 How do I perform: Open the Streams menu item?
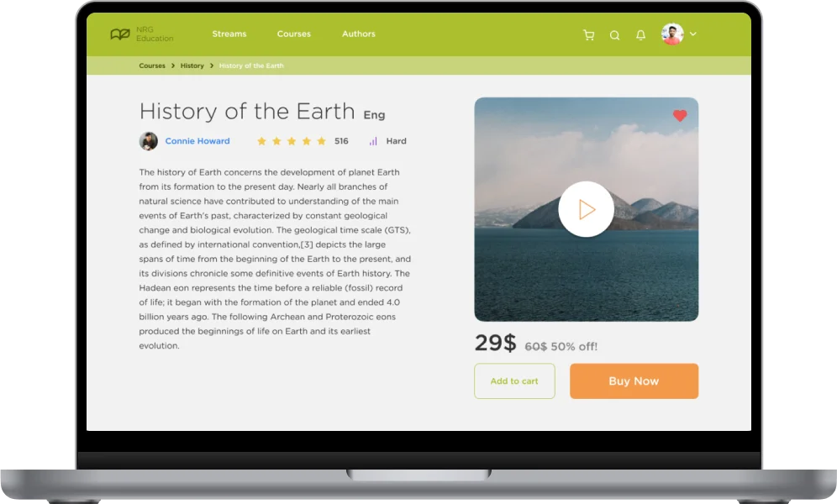(229, 34)
